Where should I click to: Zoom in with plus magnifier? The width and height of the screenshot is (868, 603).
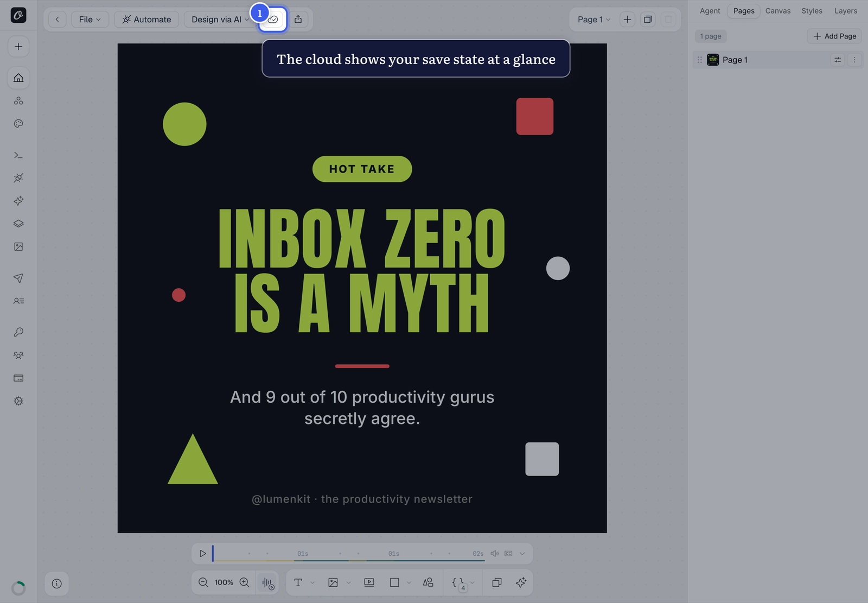tap(245, 582)
